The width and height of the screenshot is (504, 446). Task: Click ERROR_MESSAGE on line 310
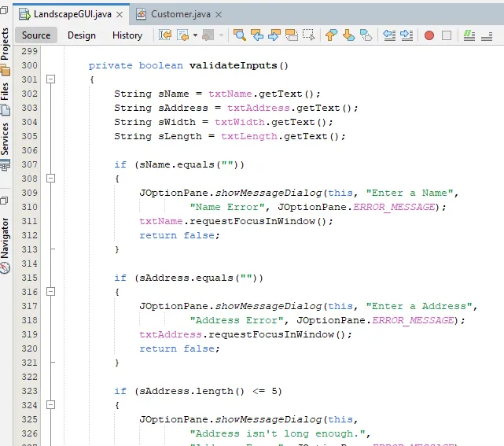click(x=394, y=207)
